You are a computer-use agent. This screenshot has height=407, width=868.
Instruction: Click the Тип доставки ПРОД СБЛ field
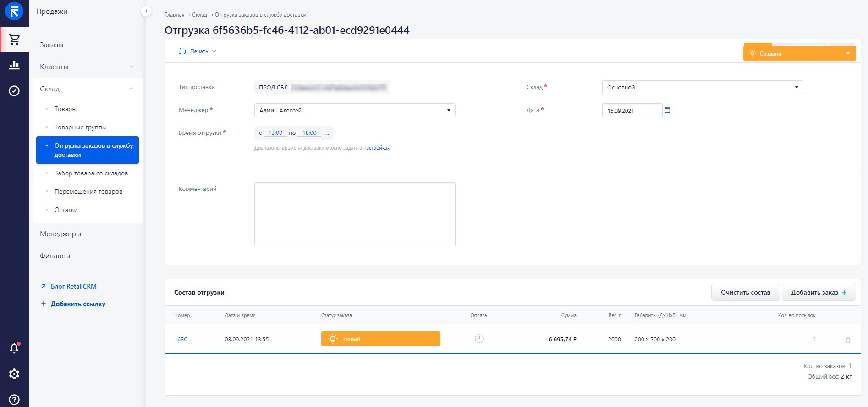point(322,87)
